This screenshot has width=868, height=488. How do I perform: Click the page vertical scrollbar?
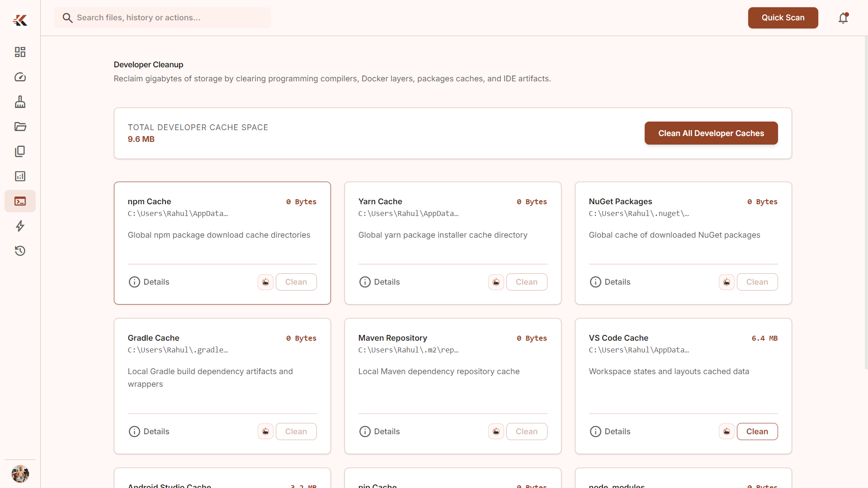pos(866,203)
